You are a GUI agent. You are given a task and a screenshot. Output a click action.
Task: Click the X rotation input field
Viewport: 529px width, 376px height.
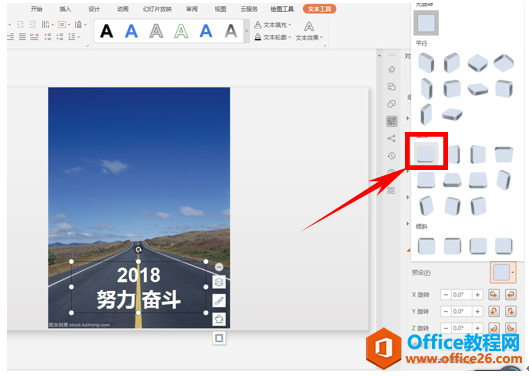click(x=462, y=295)
